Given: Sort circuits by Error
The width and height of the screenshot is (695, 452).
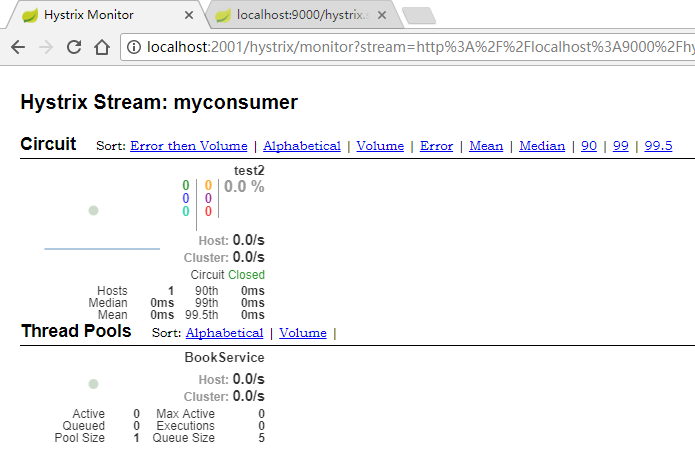Looking at the screenshot, I should pos(437,146).
